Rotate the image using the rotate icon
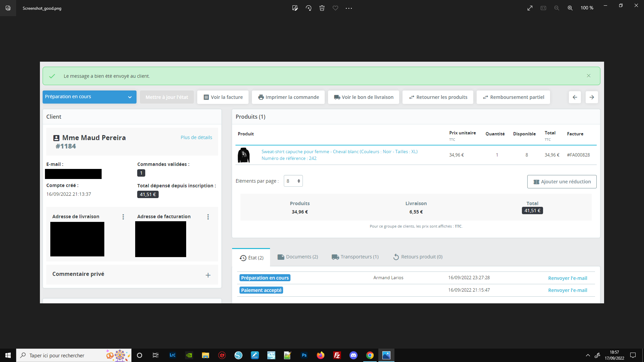Image resolution: width=644 pixels, height=362 pixels. coord(309,8)
